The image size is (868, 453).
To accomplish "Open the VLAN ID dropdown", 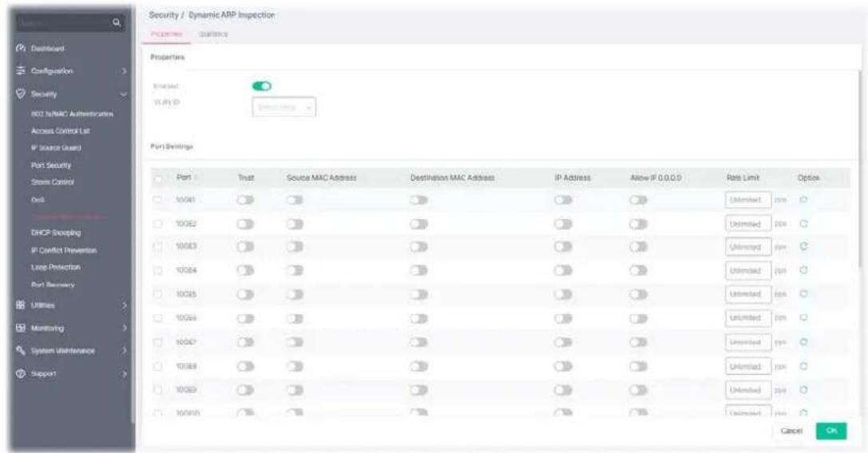I will 284,107.
